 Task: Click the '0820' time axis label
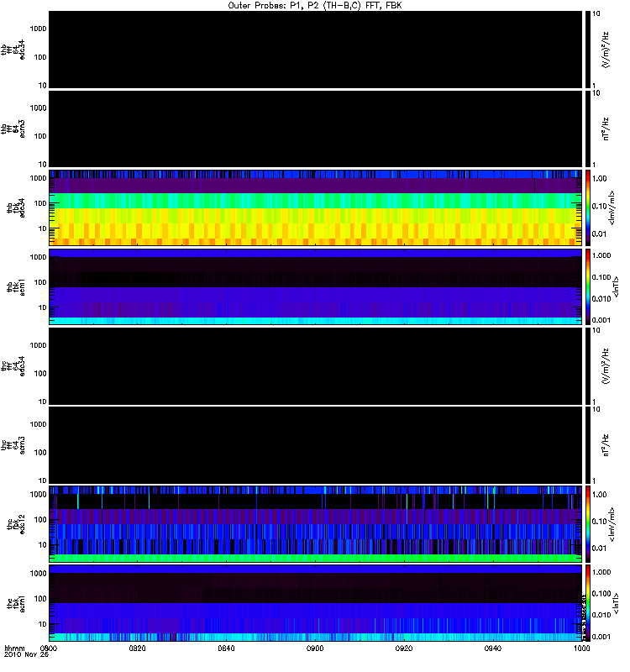(137, 648)
